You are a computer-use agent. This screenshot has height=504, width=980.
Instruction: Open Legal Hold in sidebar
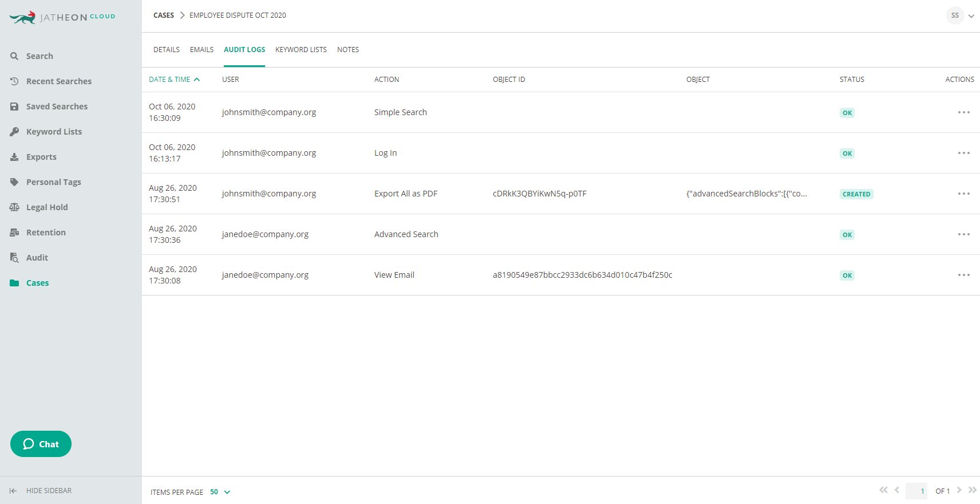click(x=47, y=207)
